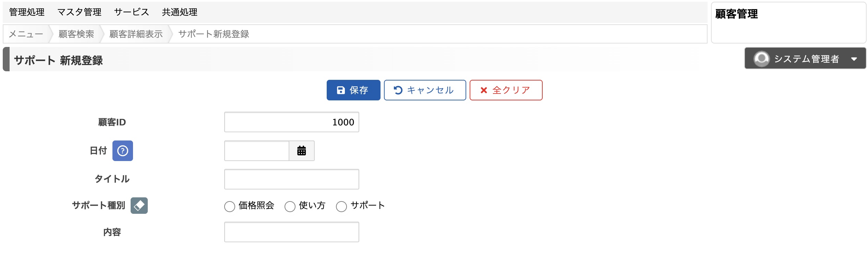Open the 管理処理 menu
868x258 pixels.
tap(27, 12)
